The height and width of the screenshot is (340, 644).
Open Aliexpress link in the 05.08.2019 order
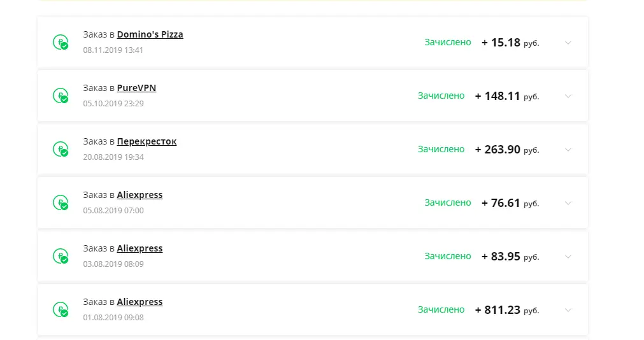[x=140, y=195]
